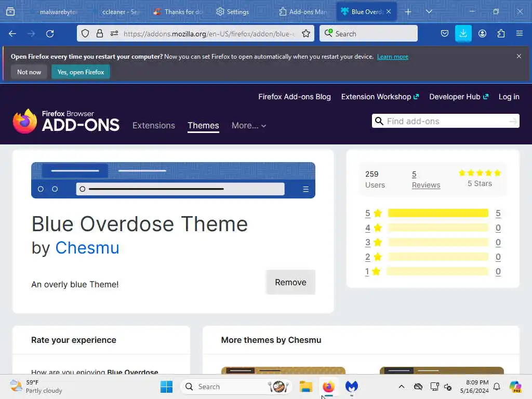Focus the Find add-ons search field

pos(445,121)
